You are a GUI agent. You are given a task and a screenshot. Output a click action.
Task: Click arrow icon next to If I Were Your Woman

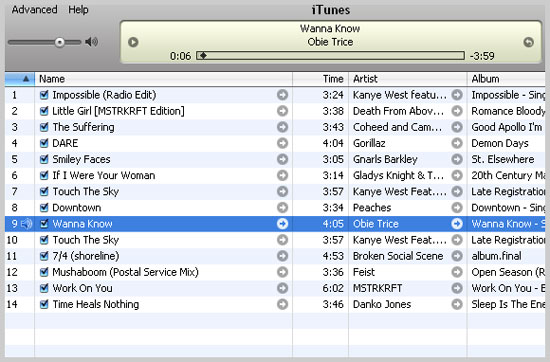(282, 175)
